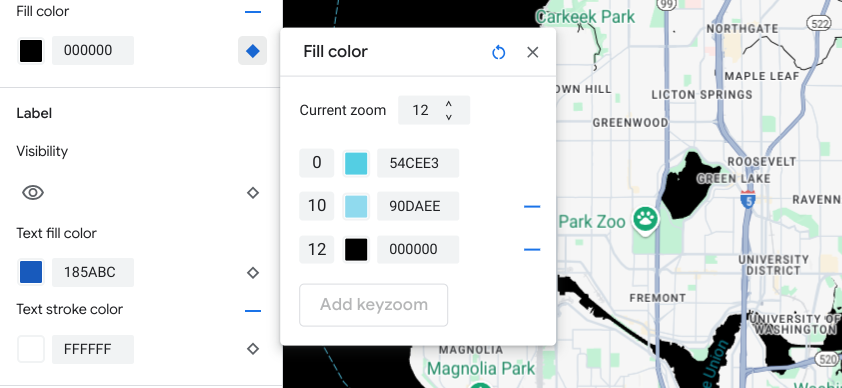The width and height of the screenshot is (842, 388).
Task: Click the reset icon in Fill color popup
Action: [498, 52]
